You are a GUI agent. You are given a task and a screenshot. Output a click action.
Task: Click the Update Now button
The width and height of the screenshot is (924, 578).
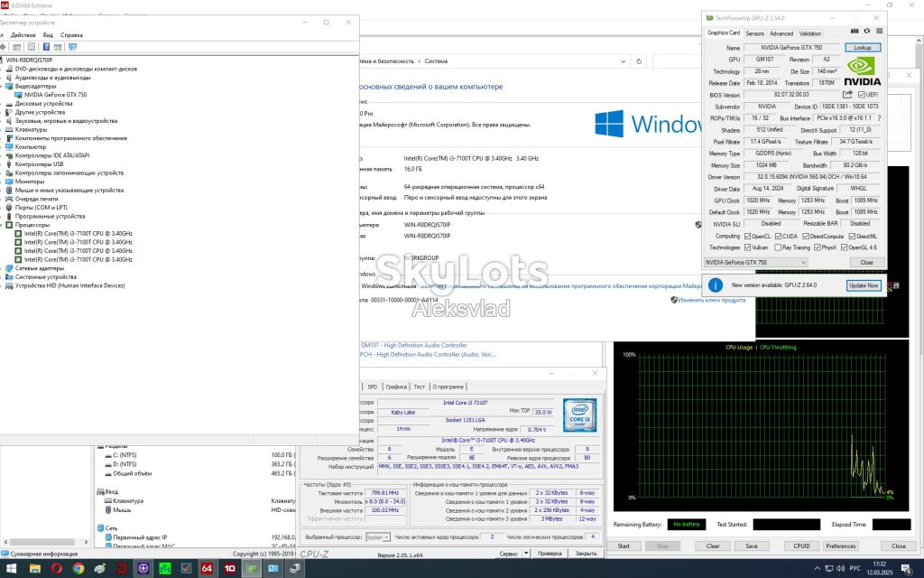864,285
